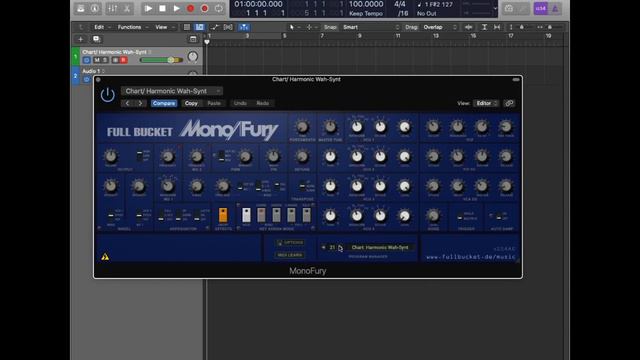This screenshot has width=640, height=360.
Task: Click the yellow warning triangle icon
Action: 105,256
